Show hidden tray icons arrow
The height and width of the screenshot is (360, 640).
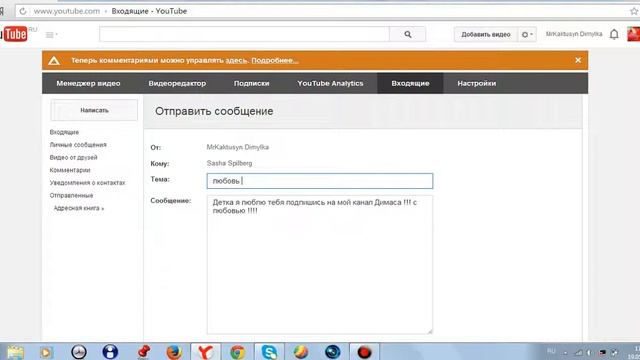(x=565, y=353)
